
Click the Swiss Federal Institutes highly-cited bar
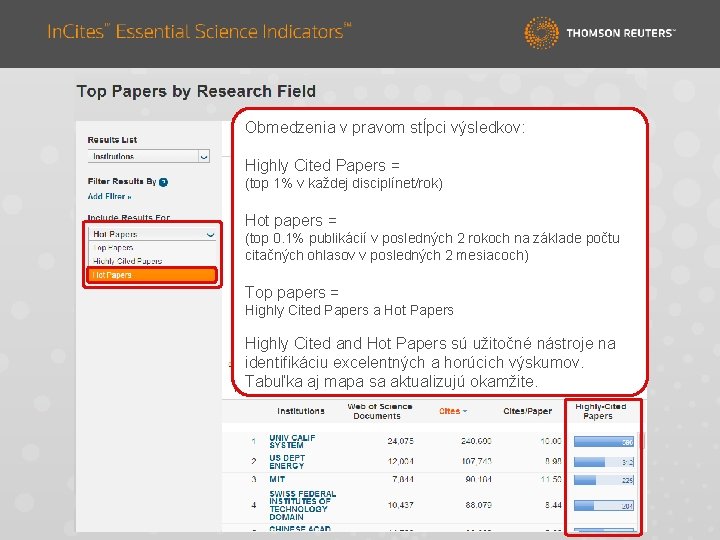tap(604, 506)
